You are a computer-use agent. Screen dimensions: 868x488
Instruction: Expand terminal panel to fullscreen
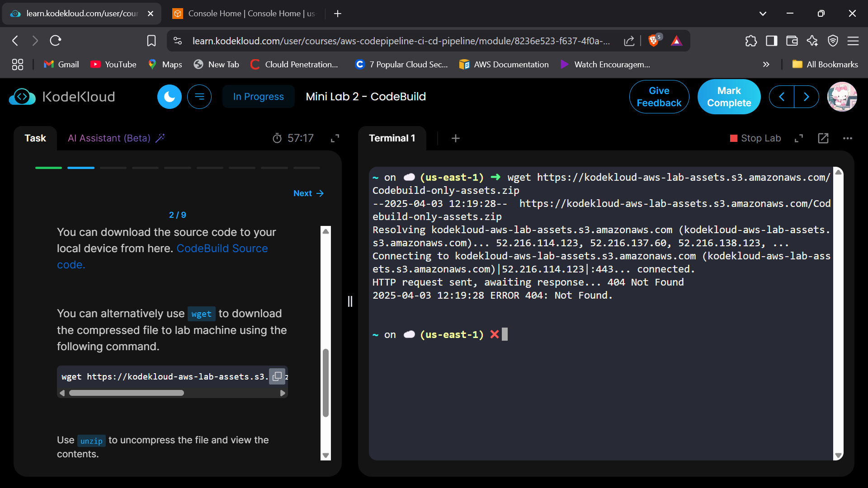pyautogui.click(x=799, y=138)
